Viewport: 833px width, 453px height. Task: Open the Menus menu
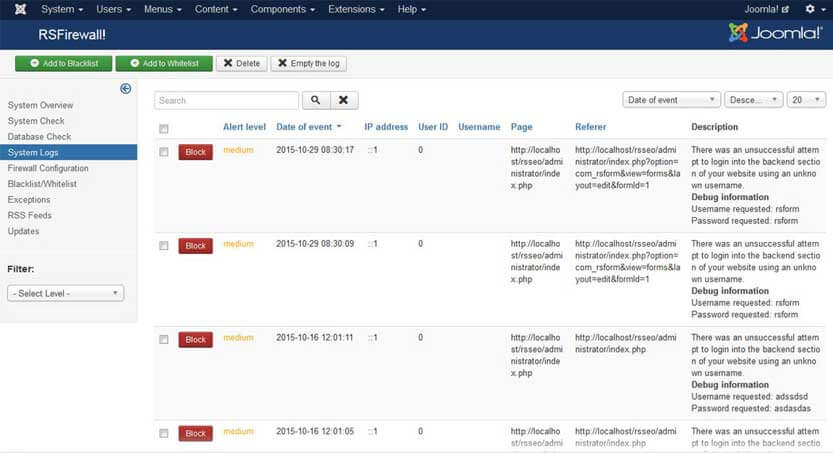163,9
